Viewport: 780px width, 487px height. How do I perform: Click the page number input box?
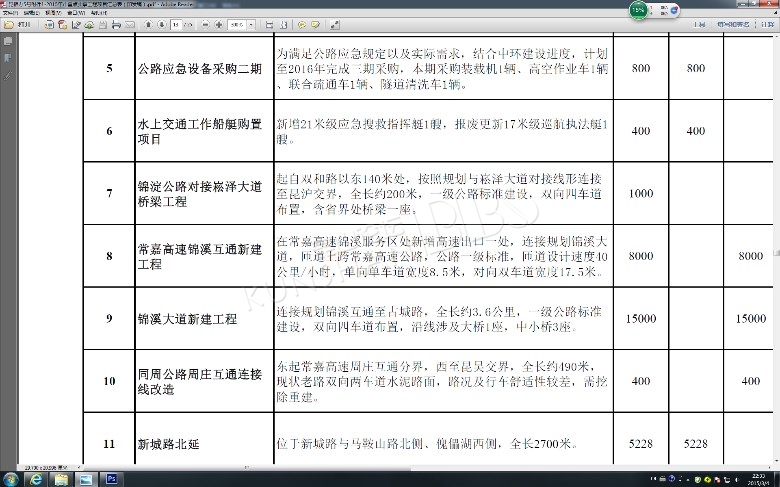pyautogui.click(x=176, y=24)
